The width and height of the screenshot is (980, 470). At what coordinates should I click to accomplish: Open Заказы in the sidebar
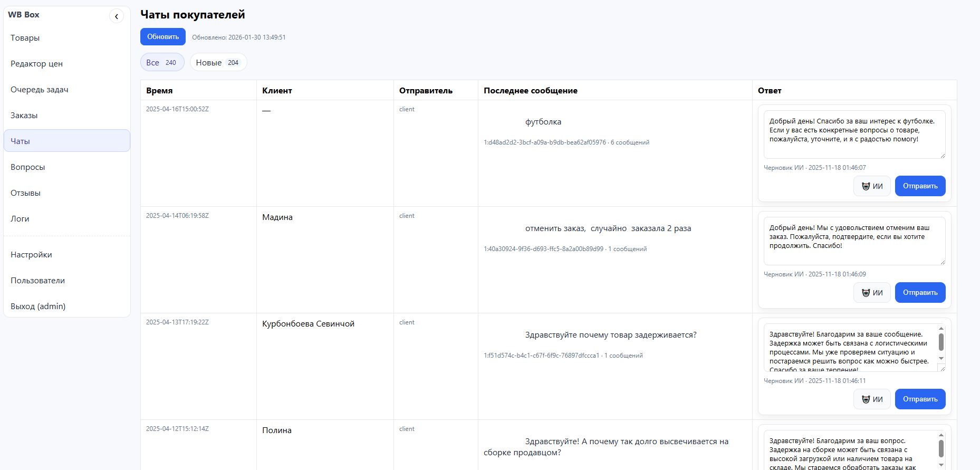coord(24,116)
